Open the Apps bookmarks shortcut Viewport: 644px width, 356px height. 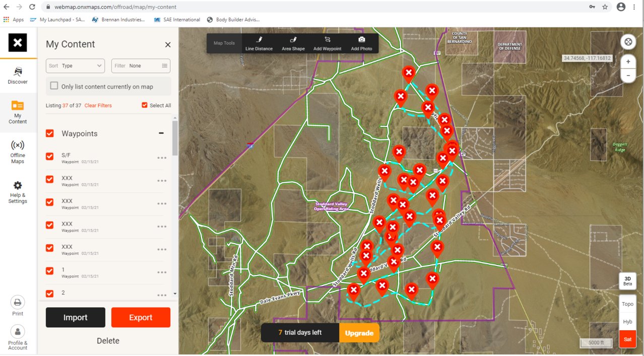[14, 20]
